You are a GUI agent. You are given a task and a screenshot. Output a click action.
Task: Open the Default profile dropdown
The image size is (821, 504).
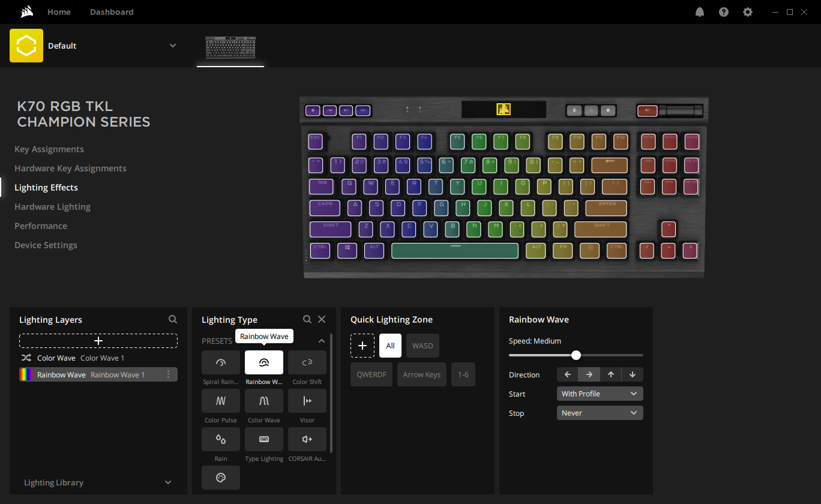pyautogui.click(x=173, y=46)
